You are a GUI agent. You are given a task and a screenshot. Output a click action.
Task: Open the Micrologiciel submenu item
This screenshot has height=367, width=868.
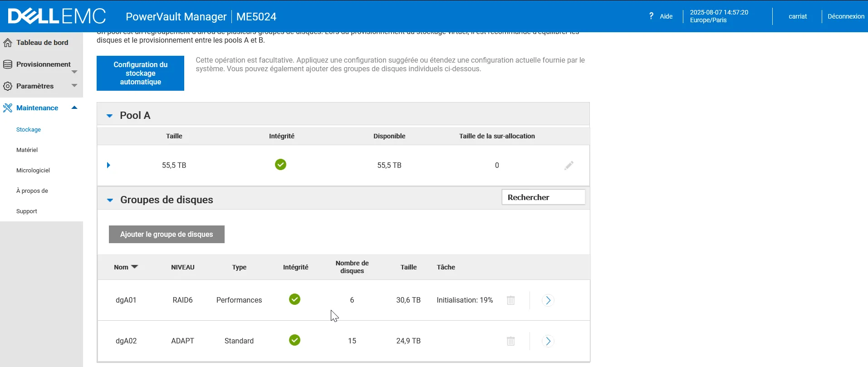click(33, 171)
